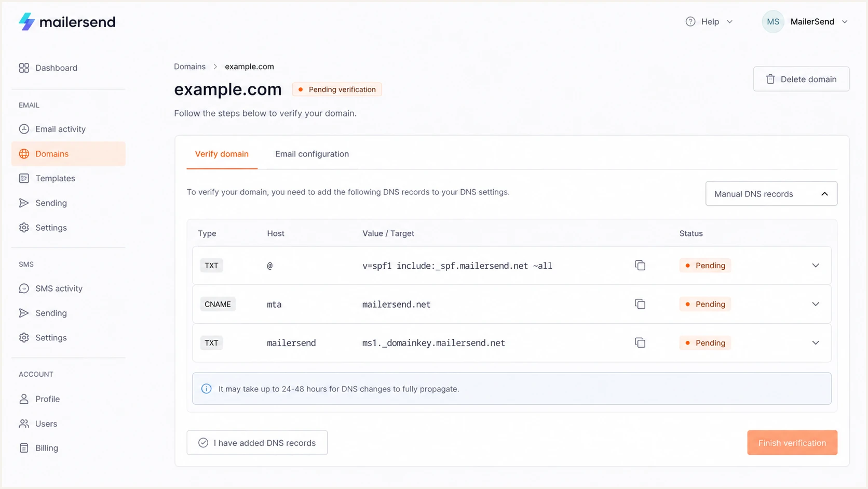This screenshot has height=489, width=868.
Task: Switch to the Verify domain tab
Action: [x=222, y=154]
